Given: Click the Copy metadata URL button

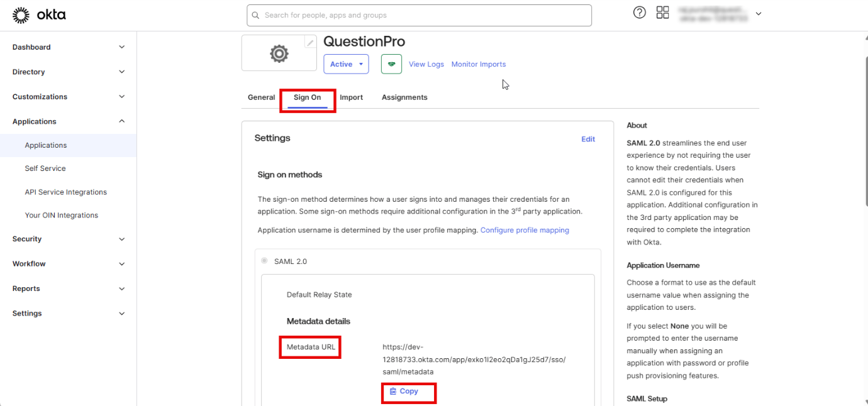Looking at the screenshot, I should (x=404, y=391).
